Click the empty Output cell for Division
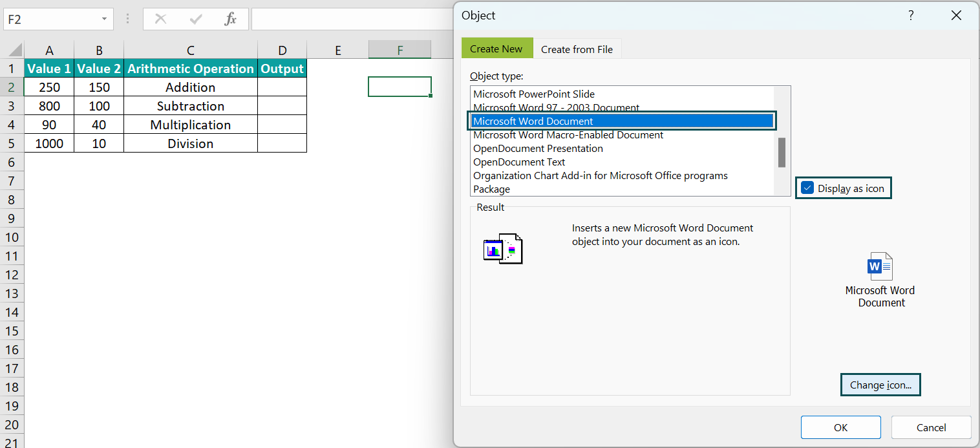The height and width of the screenshot is (448, 980). pos(282,144)
